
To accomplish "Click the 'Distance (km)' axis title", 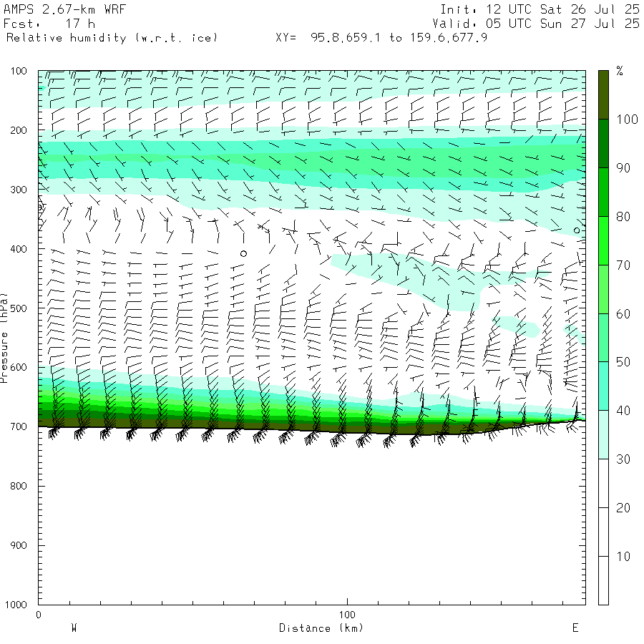I will (321, 628).
